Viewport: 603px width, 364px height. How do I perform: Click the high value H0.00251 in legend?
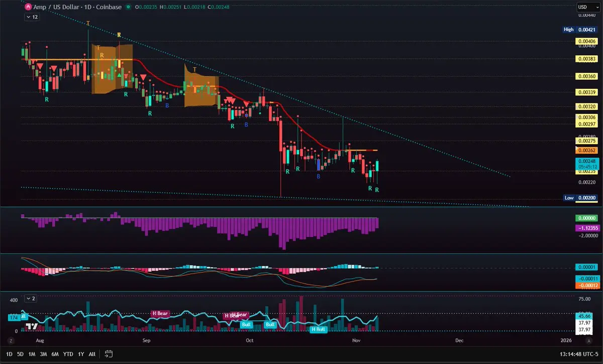coord(171,7)
